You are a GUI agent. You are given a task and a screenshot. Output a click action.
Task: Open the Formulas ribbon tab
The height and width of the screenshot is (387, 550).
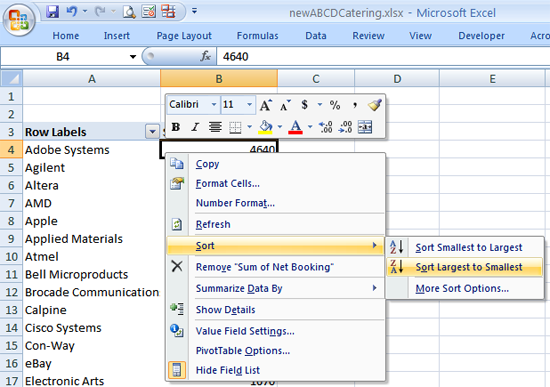257,36
